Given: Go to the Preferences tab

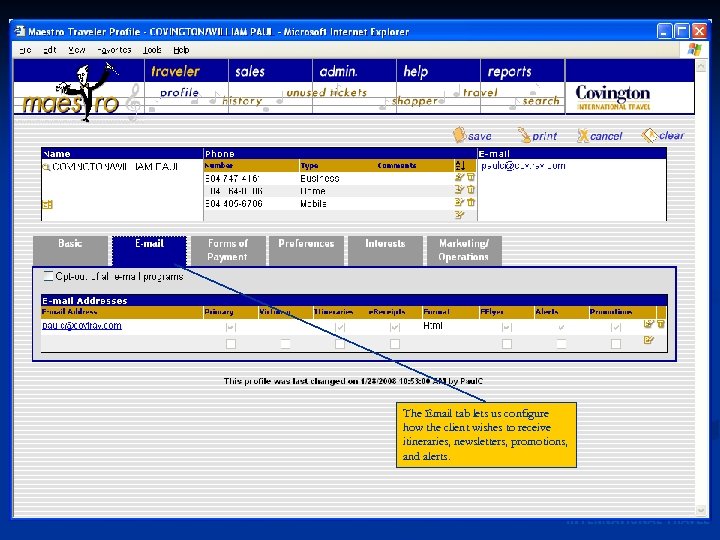Looking at the screenshot, I should click(306, 250).
